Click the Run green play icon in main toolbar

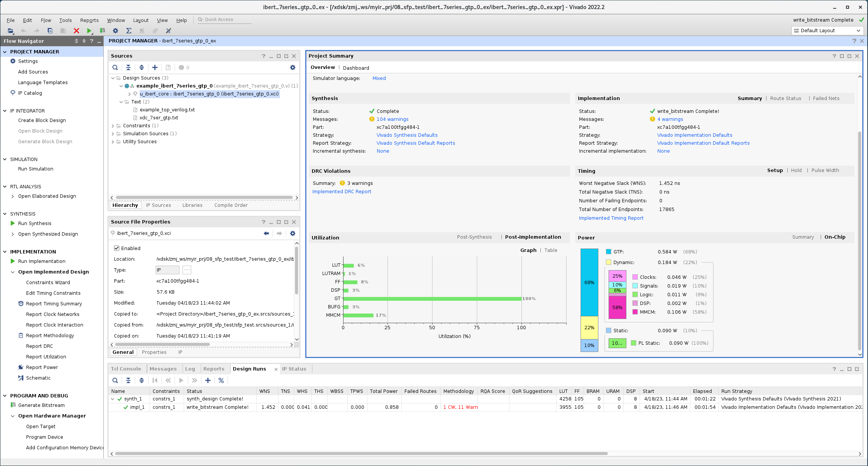tap(89, 31)
